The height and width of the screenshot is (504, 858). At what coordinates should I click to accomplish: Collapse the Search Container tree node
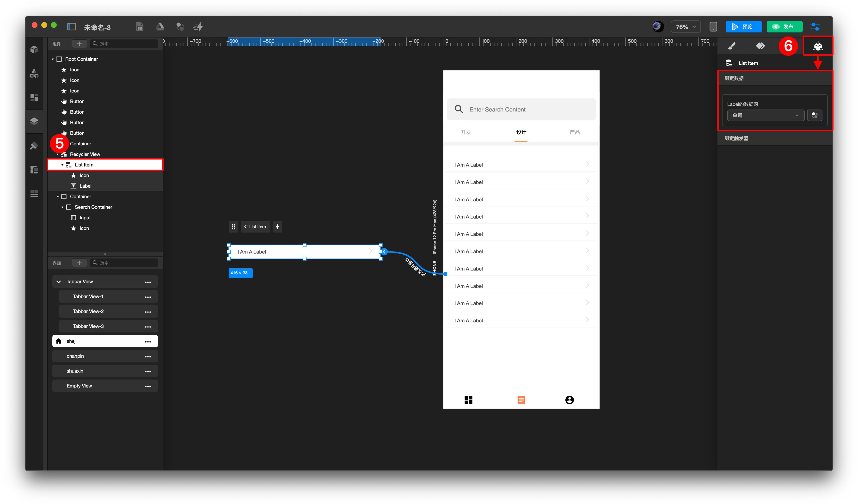click(62, 207)
